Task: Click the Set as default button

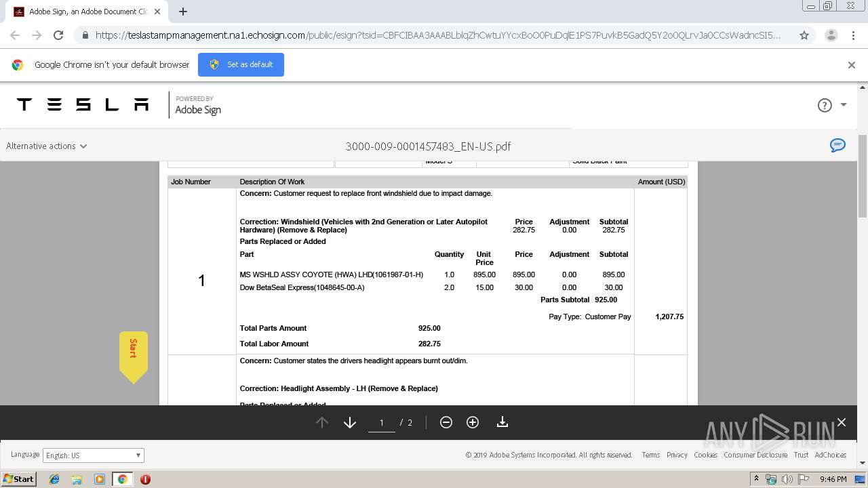Action: (x=241, y=64)
